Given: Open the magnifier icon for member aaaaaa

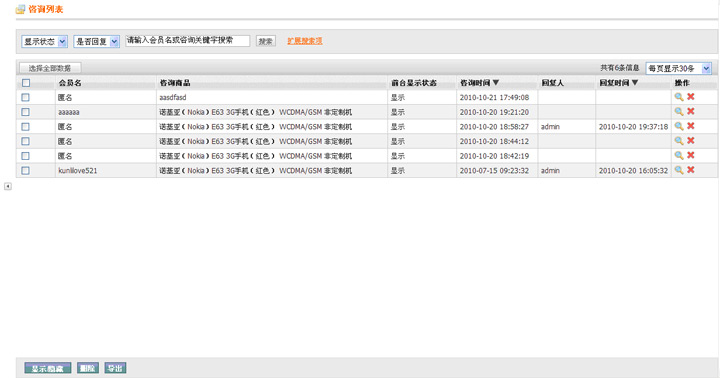Looking at the screenshot, I should coord(679,112).
